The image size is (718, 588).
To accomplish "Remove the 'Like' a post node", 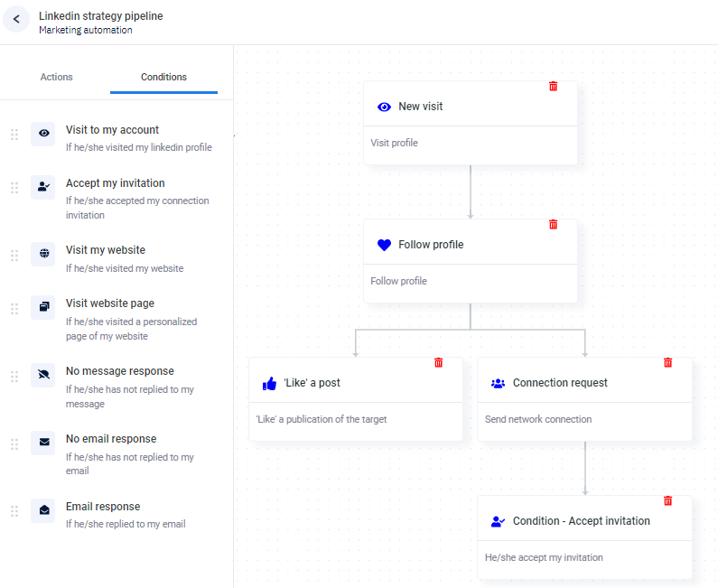I will point(439,362).
